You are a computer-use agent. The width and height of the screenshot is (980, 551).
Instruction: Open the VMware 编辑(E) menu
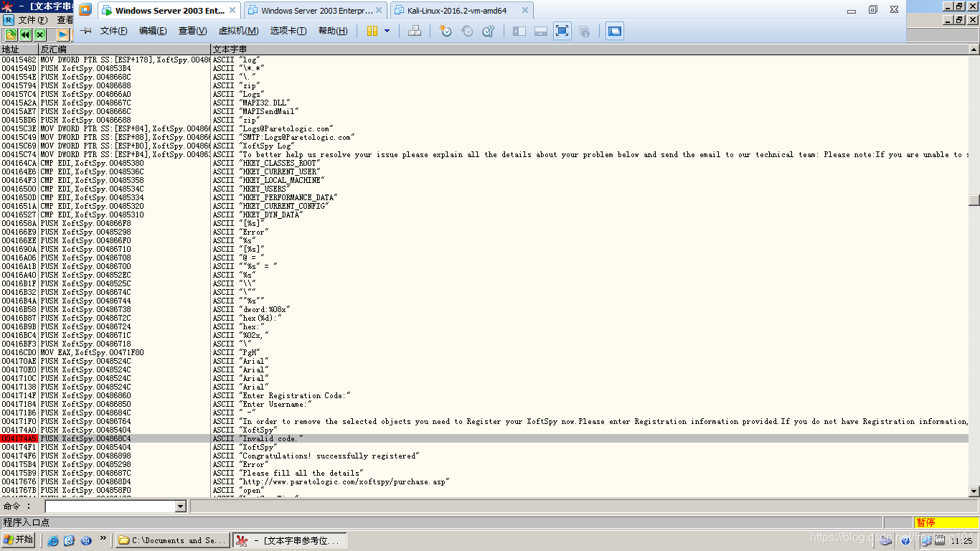pos(153,31)
